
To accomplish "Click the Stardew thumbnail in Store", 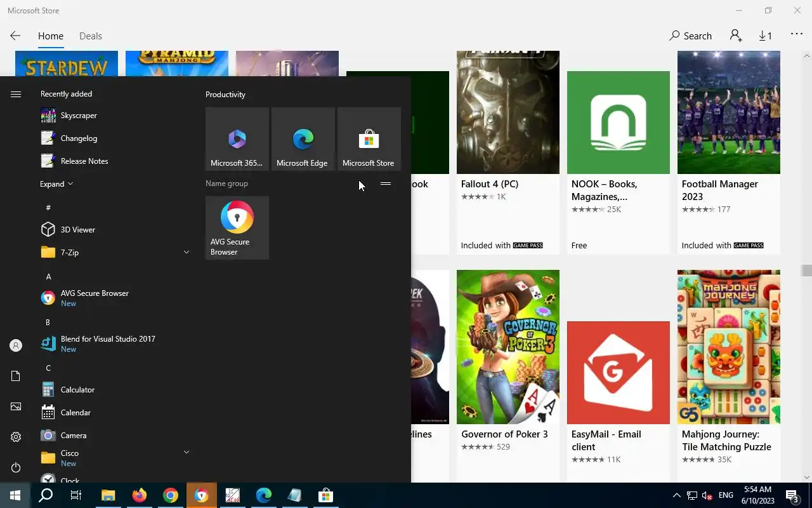I will [x=67, y=63].
